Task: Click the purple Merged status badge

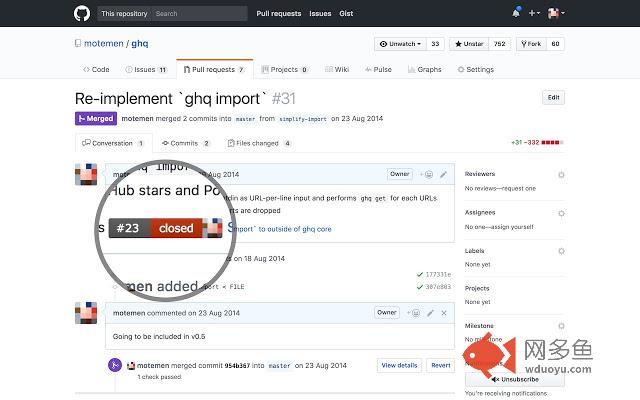Action: pos(96,118)
